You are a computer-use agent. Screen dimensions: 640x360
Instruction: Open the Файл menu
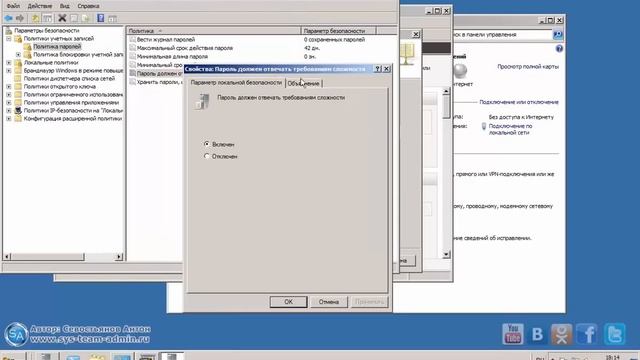coord(13,6)
